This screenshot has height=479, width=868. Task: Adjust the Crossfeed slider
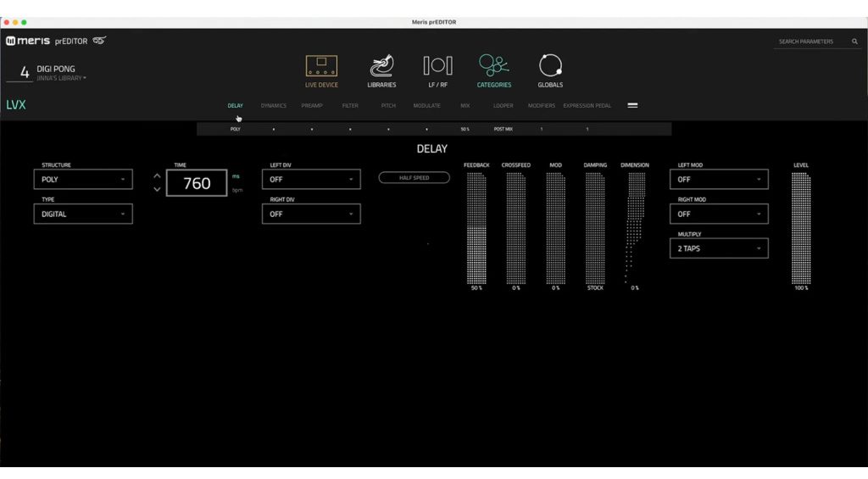pos(516,228)
